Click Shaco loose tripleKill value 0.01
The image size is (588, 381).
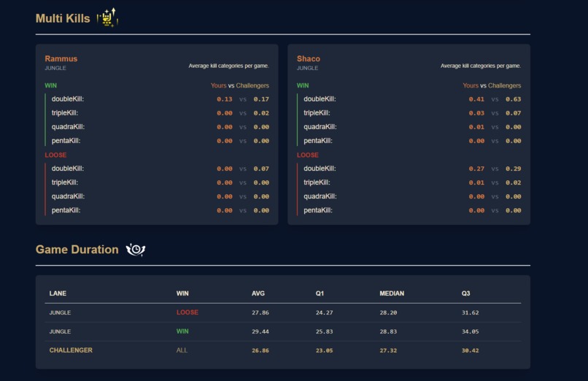pos(476,182)
